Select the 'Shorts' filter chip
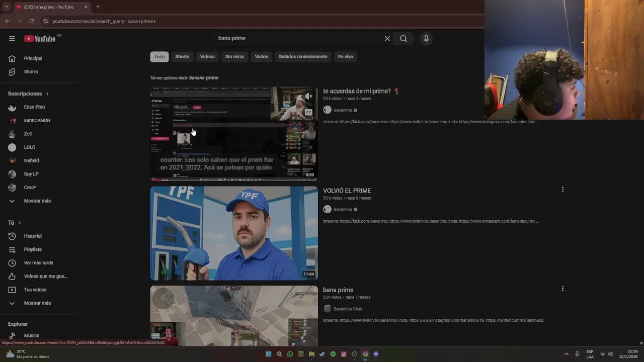The image size is (644, 362). [182, 57]
